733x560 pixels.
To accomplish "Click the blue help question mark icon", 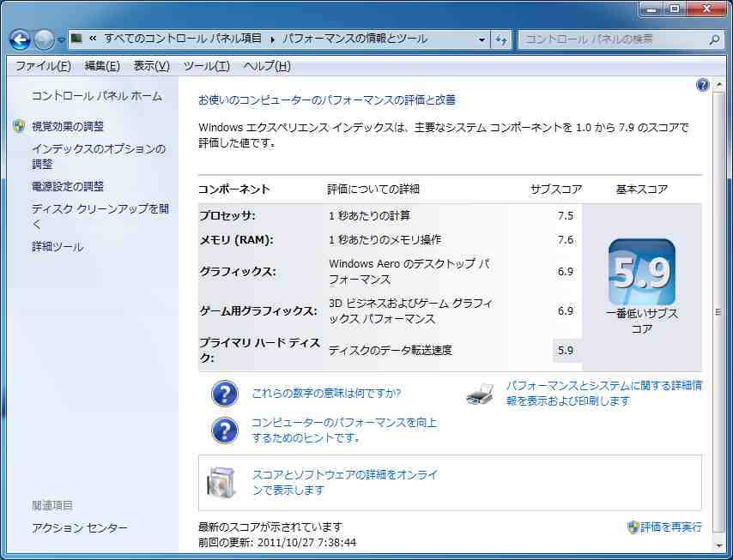I will click(702, 84).
